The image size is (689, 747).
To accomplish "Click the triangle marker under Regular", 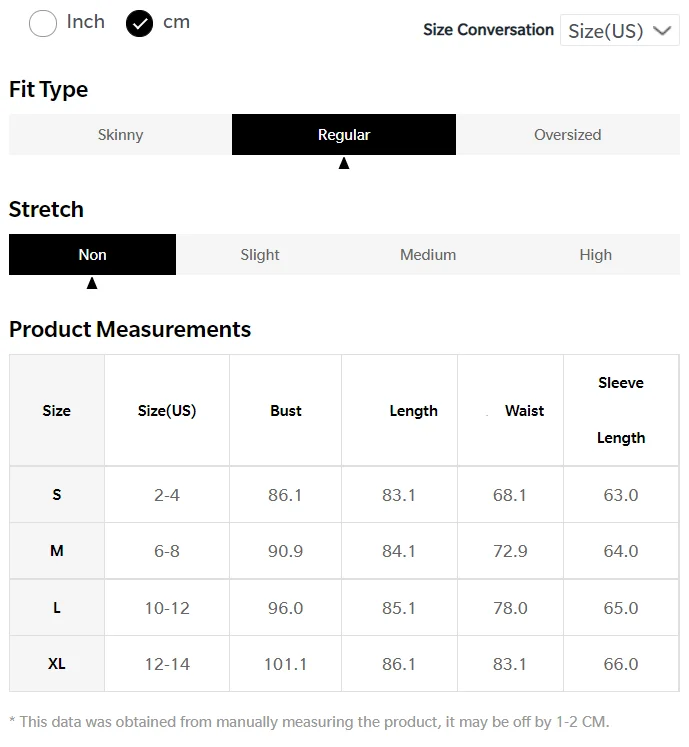I will [x=344, y=163].
